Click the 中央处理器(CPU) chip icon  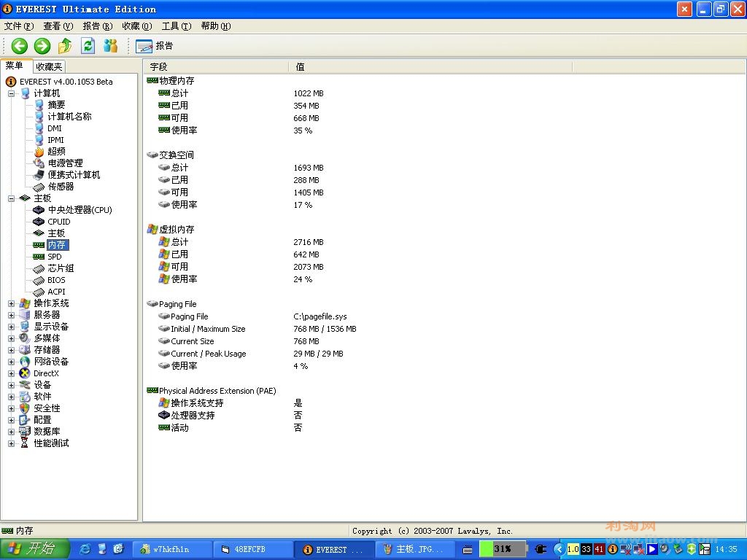(x=39, y=210)
